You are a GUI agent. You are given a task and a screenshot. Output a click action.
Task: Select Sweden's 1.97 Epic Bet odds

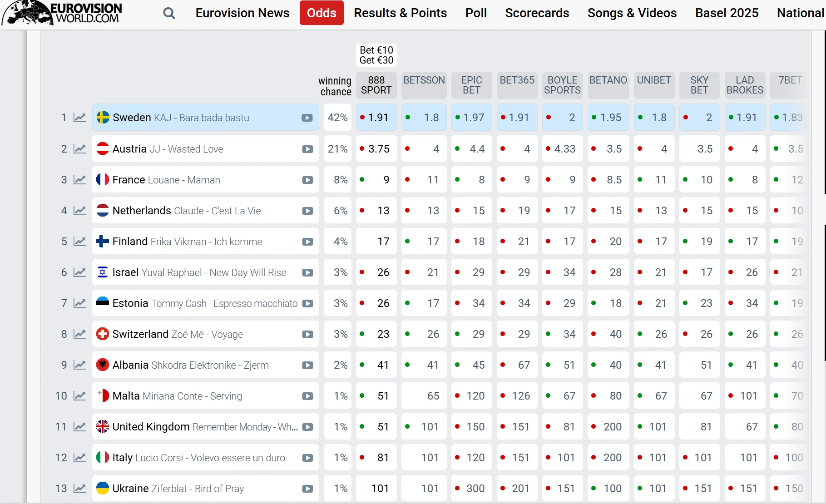coord(471,118)
